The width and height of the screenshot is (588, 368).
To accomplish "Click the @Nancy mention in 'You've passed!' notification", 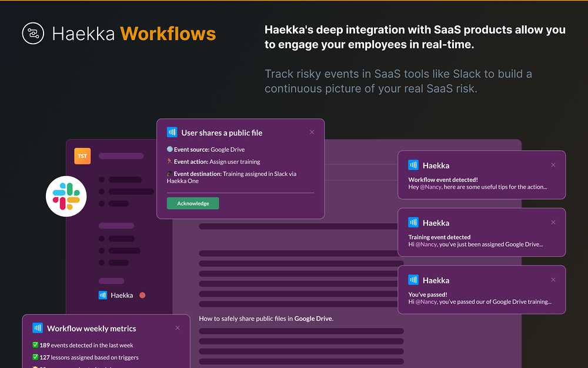I will coord(426,301).
